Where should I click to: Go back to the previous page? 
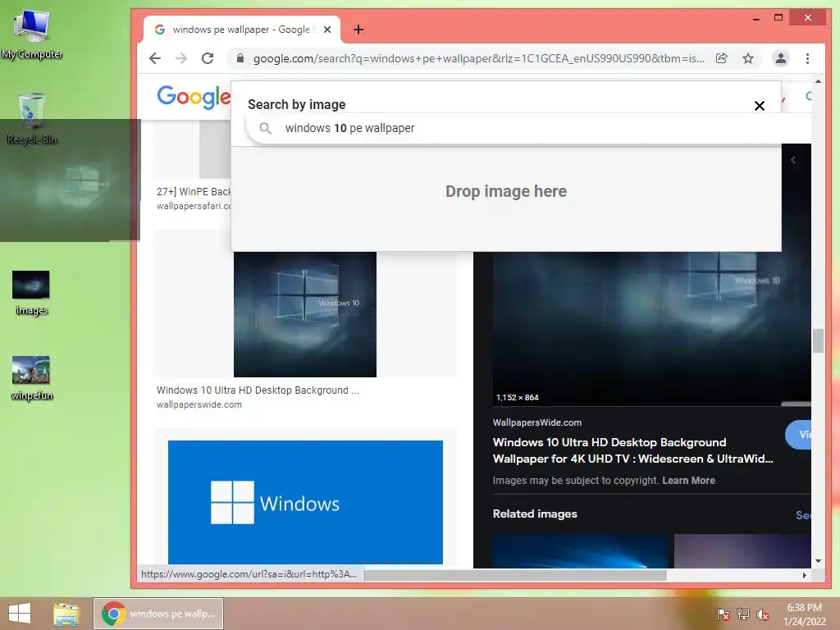click(x=155, y=58)
